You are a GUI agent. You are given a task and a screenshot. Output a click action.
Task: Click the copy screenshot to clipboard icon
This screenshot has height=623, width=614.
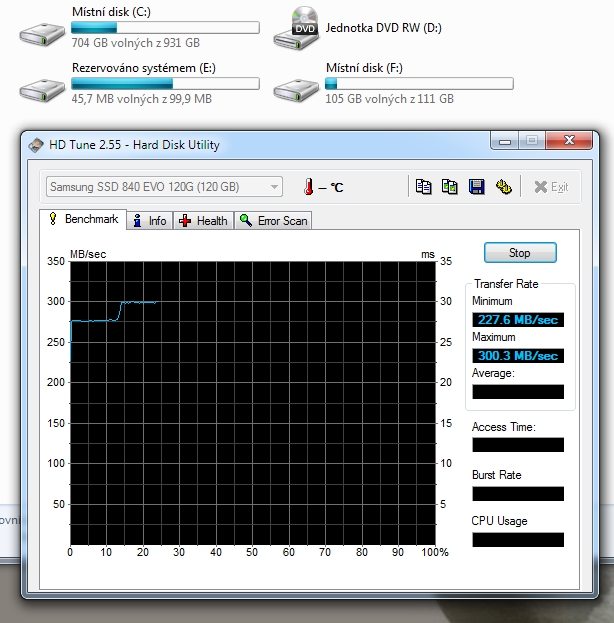(450, 187)
